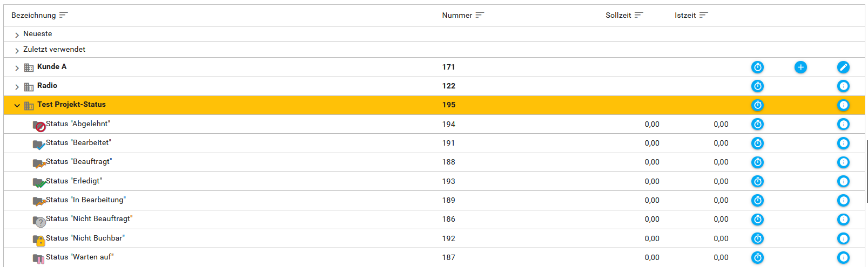This screenshot has width=868, height=267.
Task: Select the Status "In Bearbeitung" entry
Action: tap(85, 200)
